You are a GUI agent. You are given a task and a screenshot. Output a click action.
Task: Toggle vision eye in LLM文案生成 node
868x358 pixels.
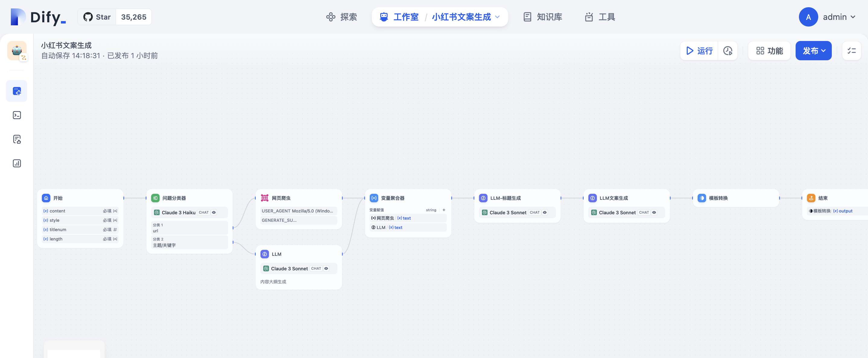click(654, 212)
